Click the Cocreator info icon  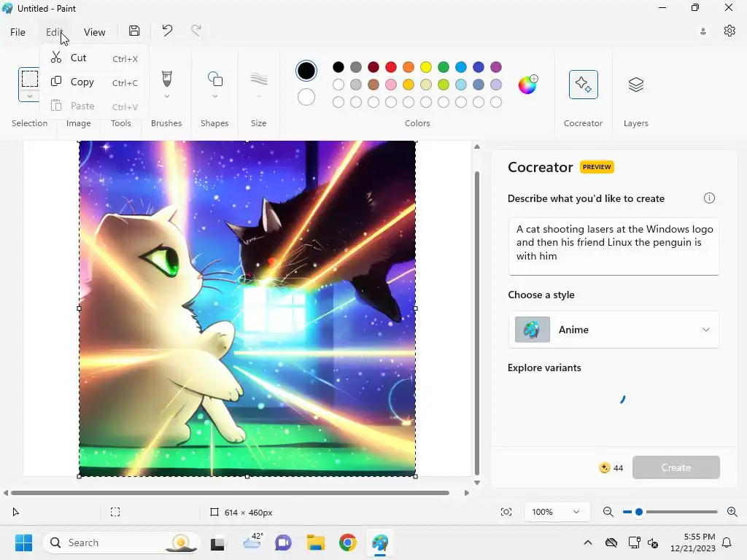tap(709, 198)
